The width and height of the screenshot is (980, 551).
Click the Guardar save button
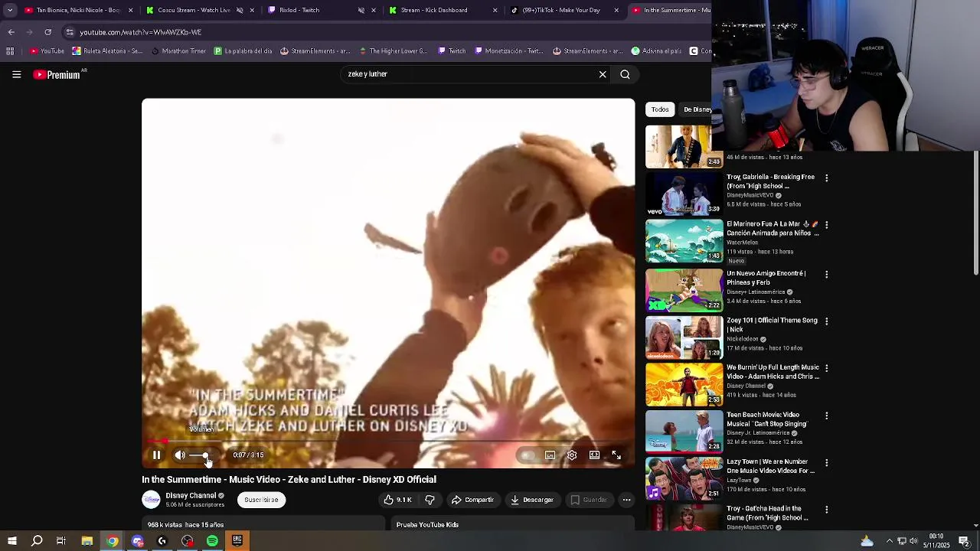(x=589, y=500)
